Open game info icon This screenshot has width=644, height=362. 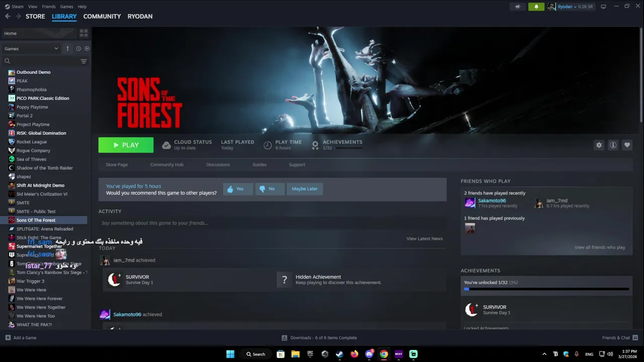613,145
